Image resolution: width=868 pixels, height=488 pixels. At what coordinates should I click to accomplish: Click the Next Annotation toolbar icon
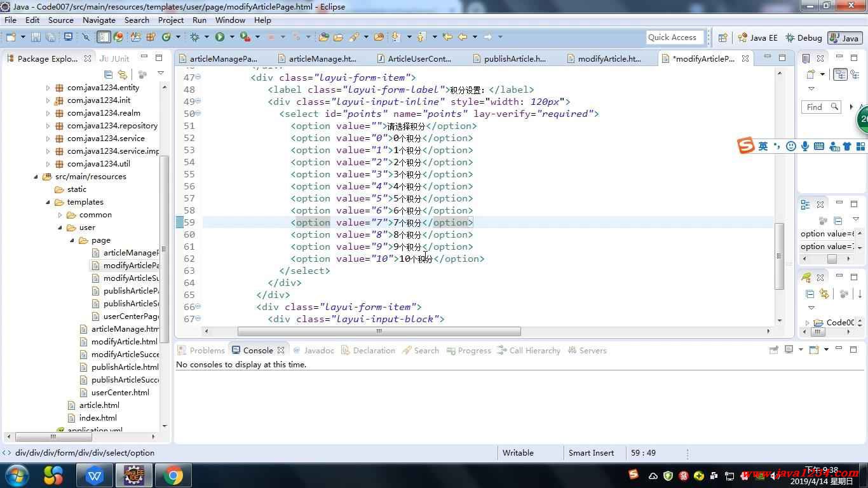[396, 37]
